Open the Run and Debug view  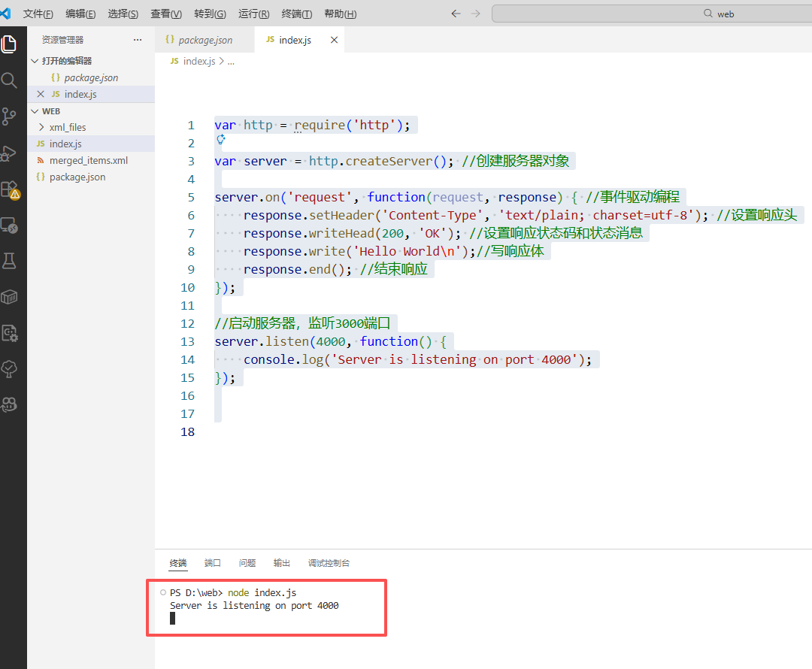pos(9,153)
